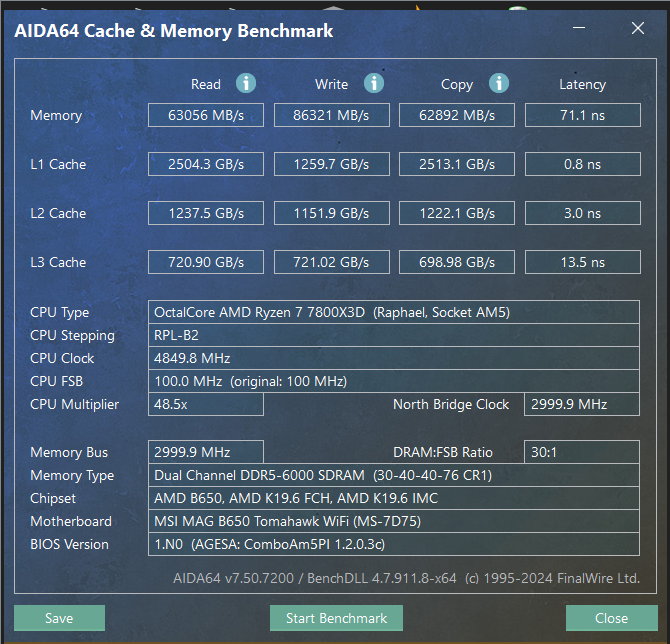Click the Memory Type DDR5-6000 field
This screenshot has height=644, width=670.
394,475
